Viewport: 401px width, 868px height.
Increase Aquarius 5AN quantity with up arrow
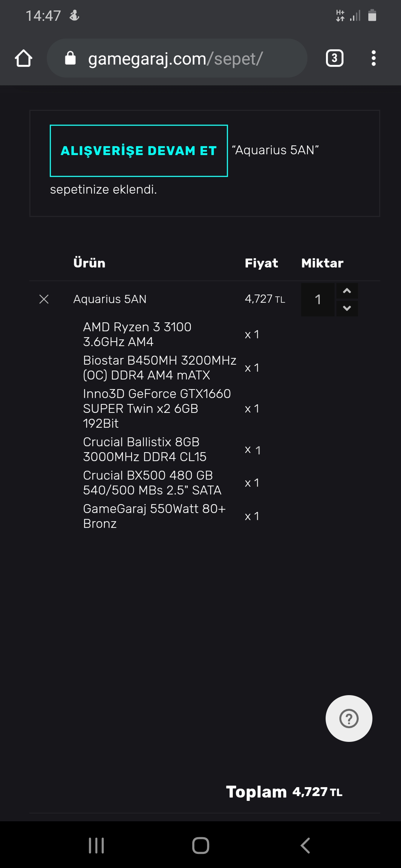pyautogui.click(x=347, y=291)
